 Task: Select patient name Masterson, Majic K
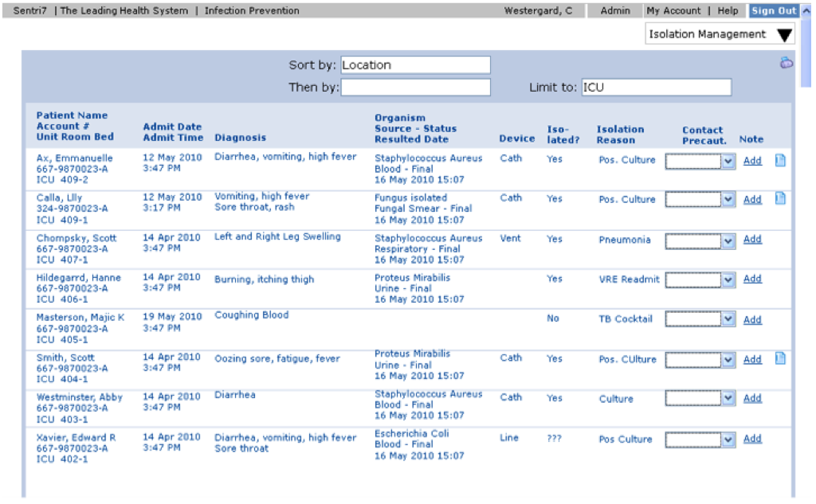(80, 317)
